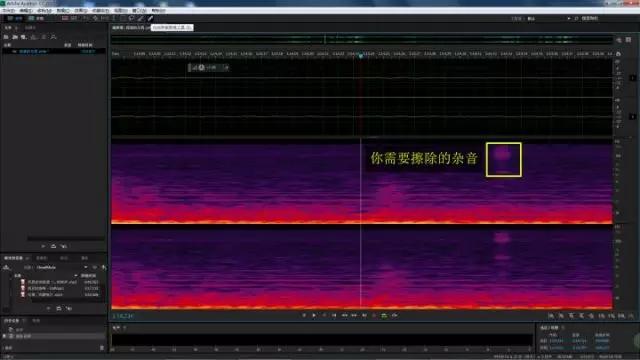
Task: Select the Lasso Selection tool in toolbar
Action: (131, 18)
